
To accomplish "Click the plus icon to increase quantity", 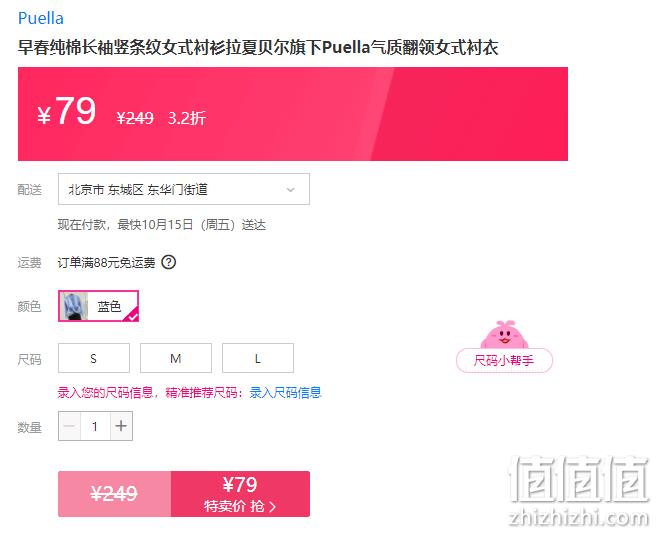I will click(x=121, y=426).
